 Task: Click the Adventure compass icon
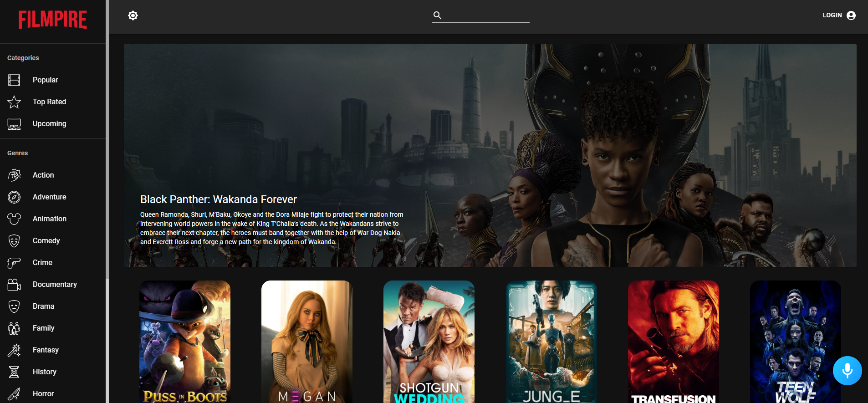[14, 197]
